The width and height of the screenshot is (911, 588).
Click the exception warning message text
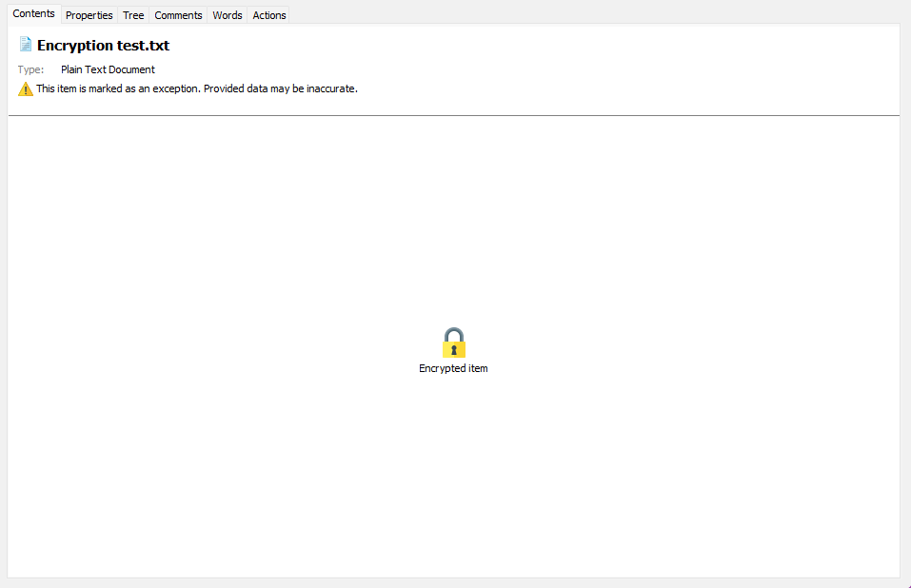197,88
